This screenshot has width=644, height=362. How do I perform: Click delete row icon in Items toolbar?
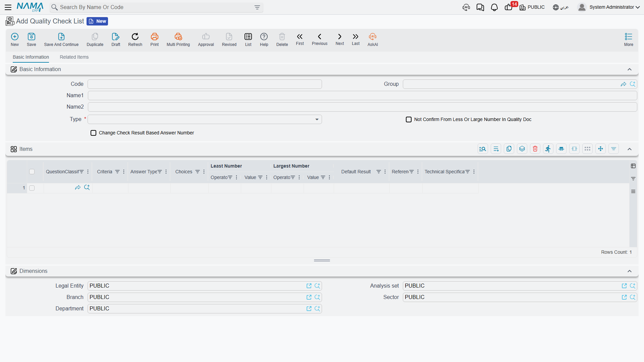[535, 149]
